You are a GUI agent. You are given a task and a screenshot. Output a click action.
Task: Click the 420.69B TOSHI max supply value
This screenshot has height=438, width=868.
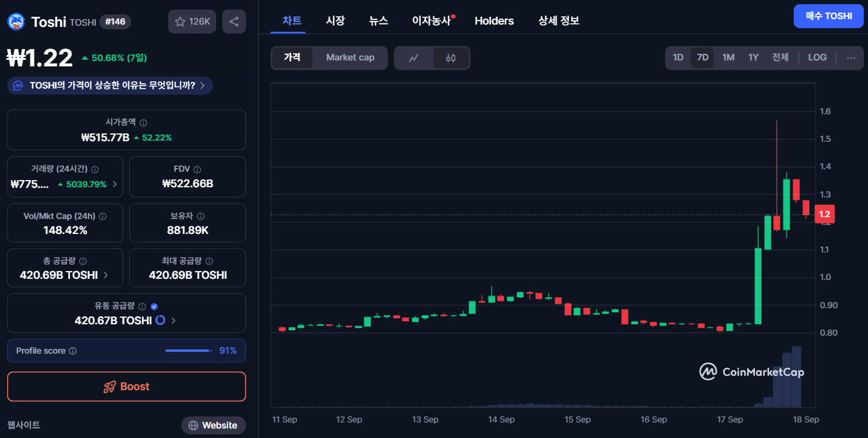[x=187, y=275]
